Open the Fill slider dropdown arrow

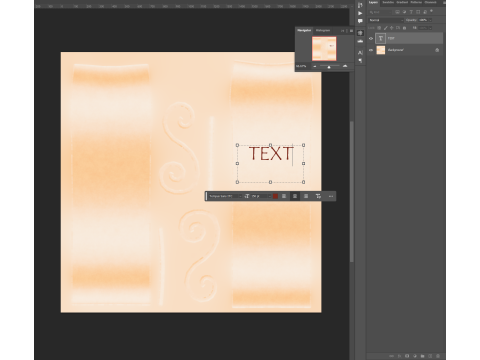[x=430, y=28]
